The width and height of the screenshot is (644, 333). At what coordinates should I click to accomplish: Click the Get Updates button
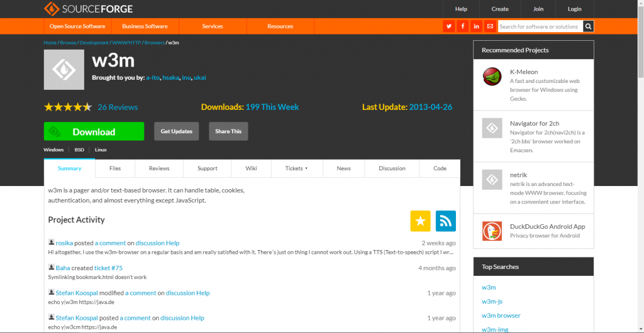(177, 131)
